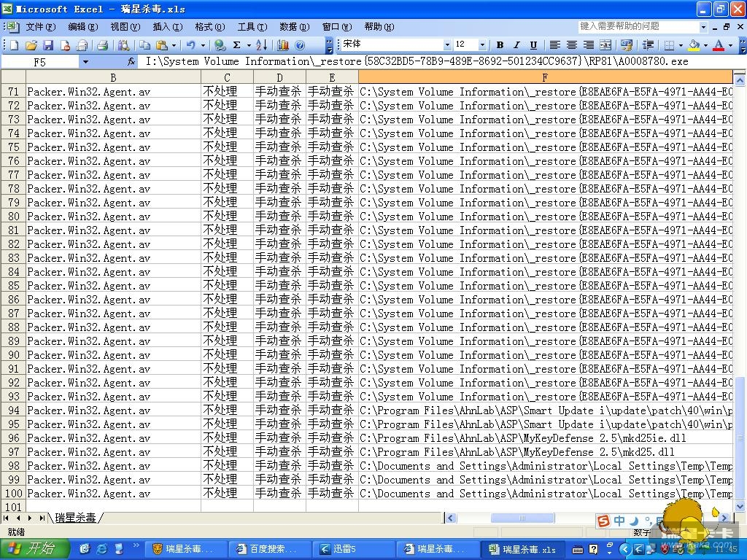Select the 瑞星杀毒 sheet tab
The image size is (747, 560).
tap(75, 518)
